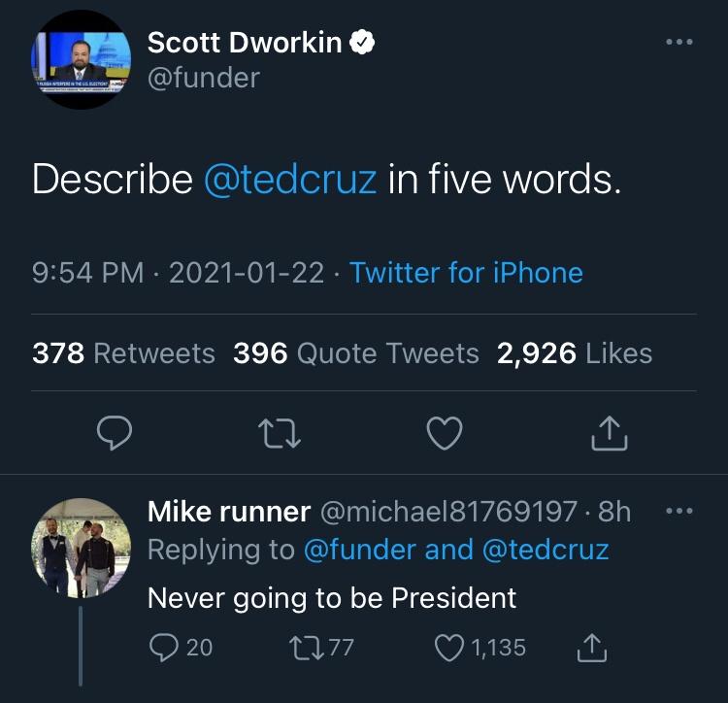View the 396 Quote Tweets
Viewport: 728px width, 703px height.
356,353
